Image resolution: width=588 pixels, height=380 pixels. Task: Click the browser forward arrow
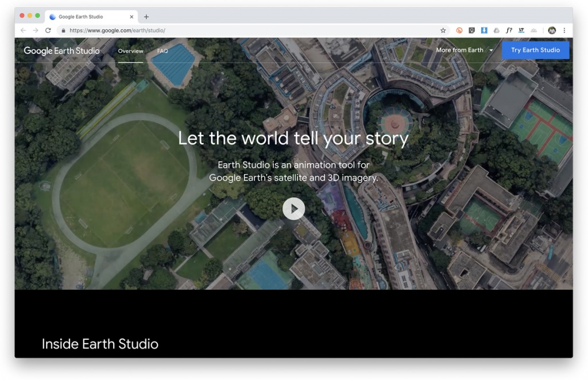click(36, 30)
